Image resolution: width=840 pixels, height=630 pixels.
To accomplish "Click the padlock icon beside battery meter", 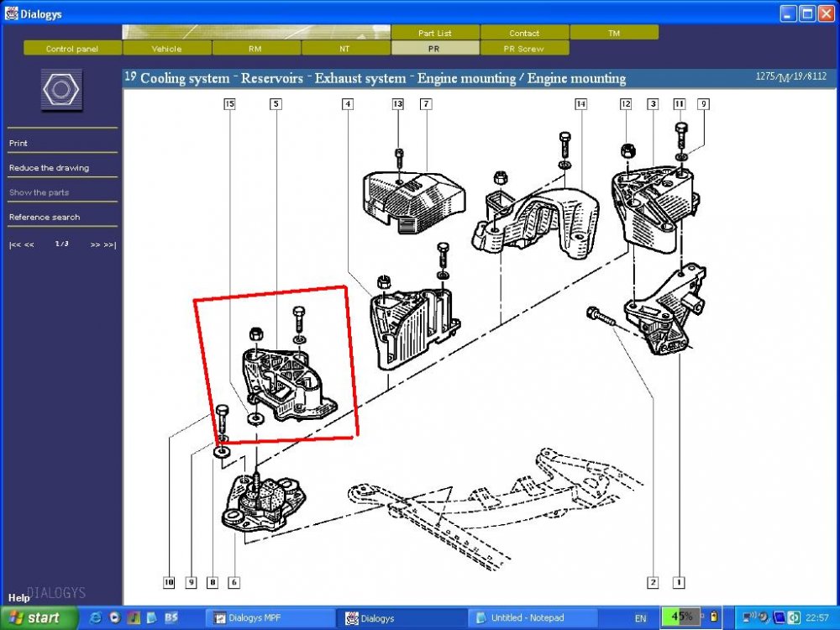I will click(x=713, y=617).
